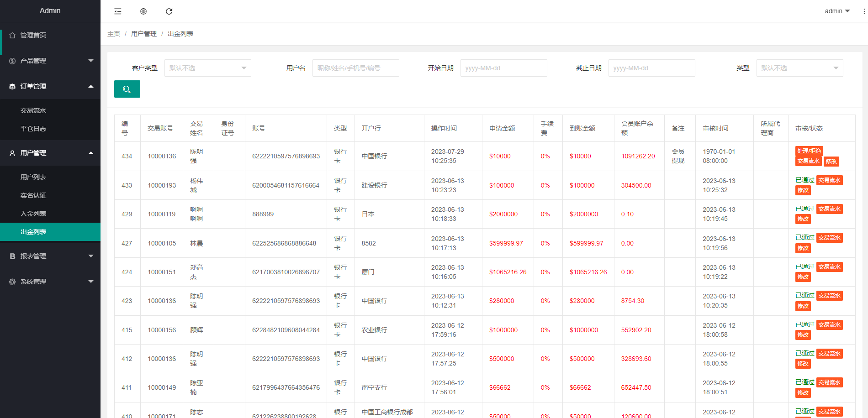Select the user icon next to 用户管理
The image size is (868, 418).
tap(12, 153)
